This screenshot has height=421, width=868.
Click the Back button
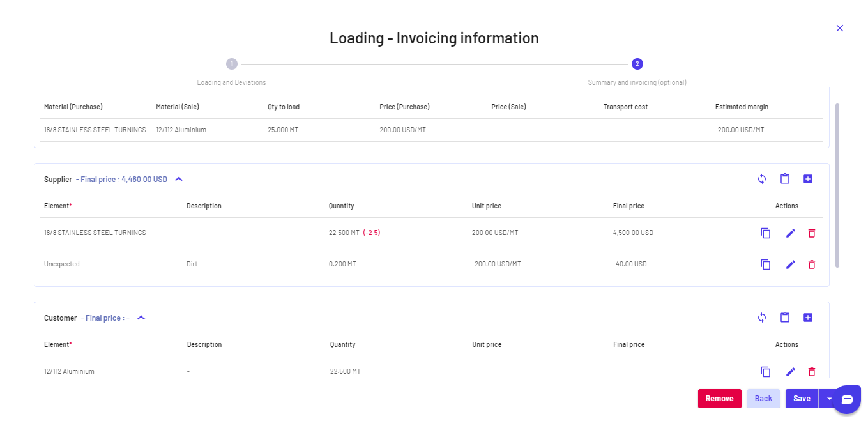[763, 399]
